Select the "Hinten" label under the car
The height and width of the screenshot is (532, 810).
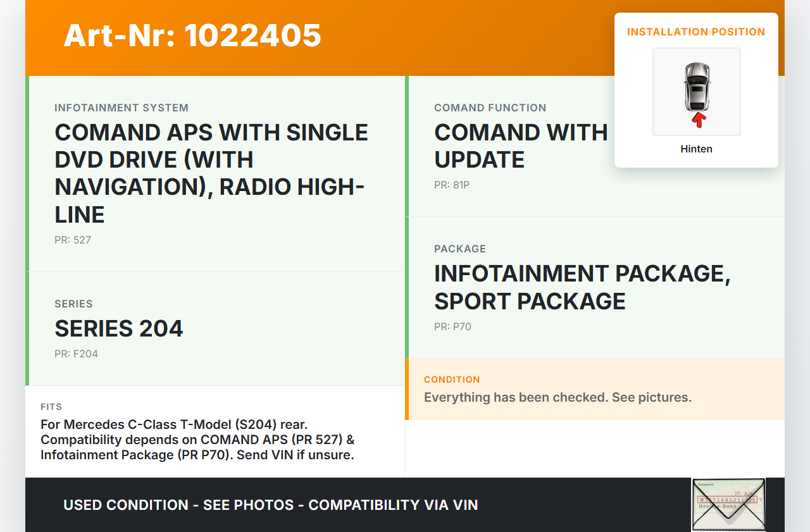(697, 149)
